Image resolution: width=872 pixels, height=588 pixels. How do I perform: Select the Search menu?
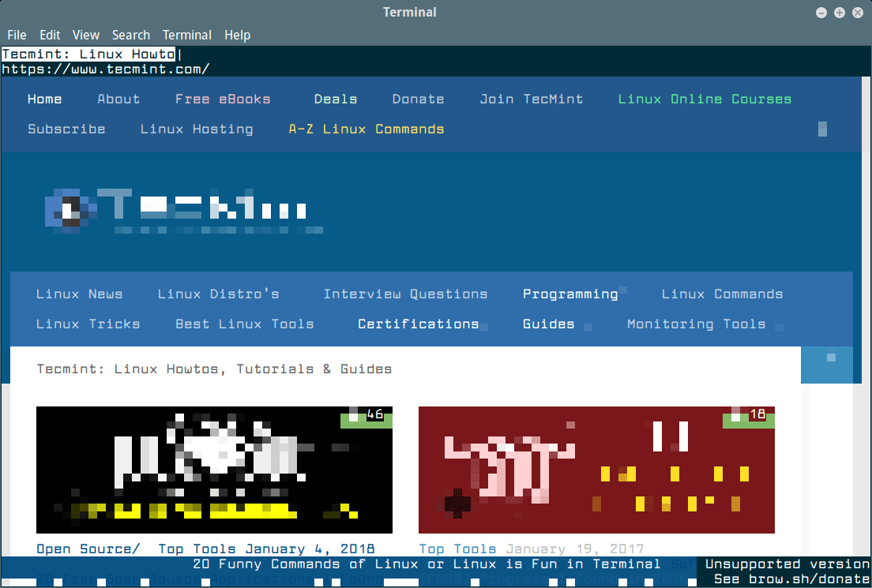click(131, 35)
